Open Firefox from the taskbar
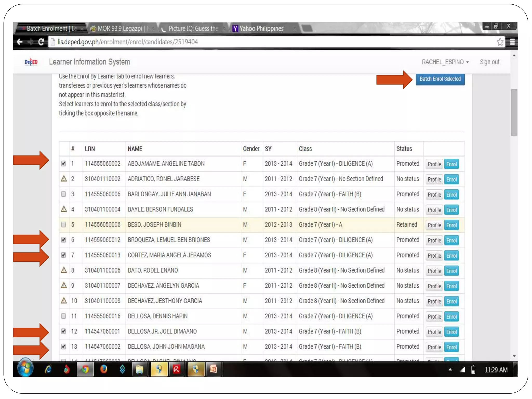 coord(104,369)
